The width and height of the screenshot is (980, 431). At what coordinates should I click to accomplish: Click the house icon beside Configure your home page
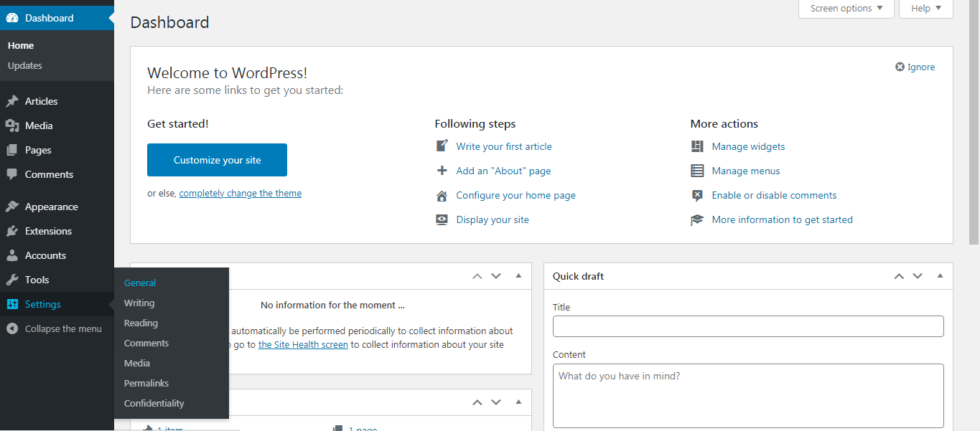442,195
